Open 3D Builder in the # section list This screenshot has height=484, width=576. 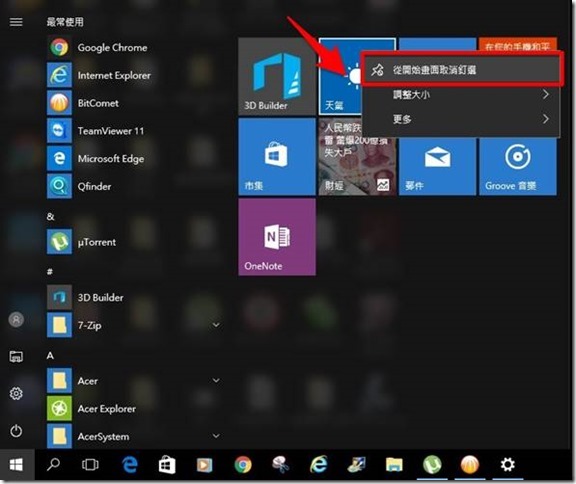(x=134, y=297)
